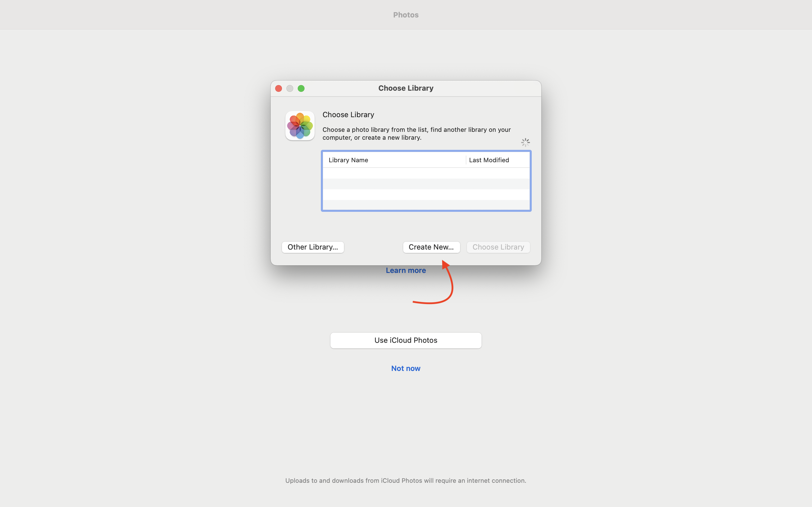Click the red close button on the dialog
Screen dimensions: 812x507
click(279, 88)
